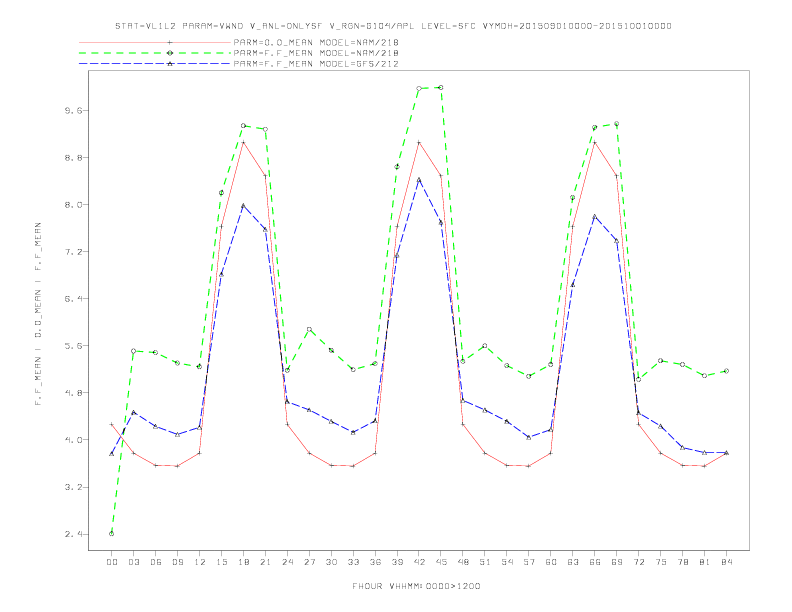Click green circle data point at hour 84

[x=727, y=371]
